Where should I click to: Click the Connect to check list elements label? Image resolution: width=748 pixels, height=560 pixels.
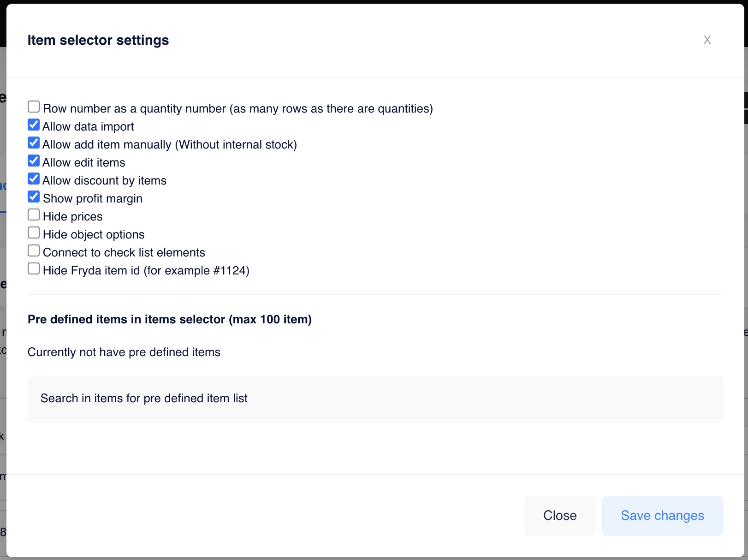click(124, 253)
